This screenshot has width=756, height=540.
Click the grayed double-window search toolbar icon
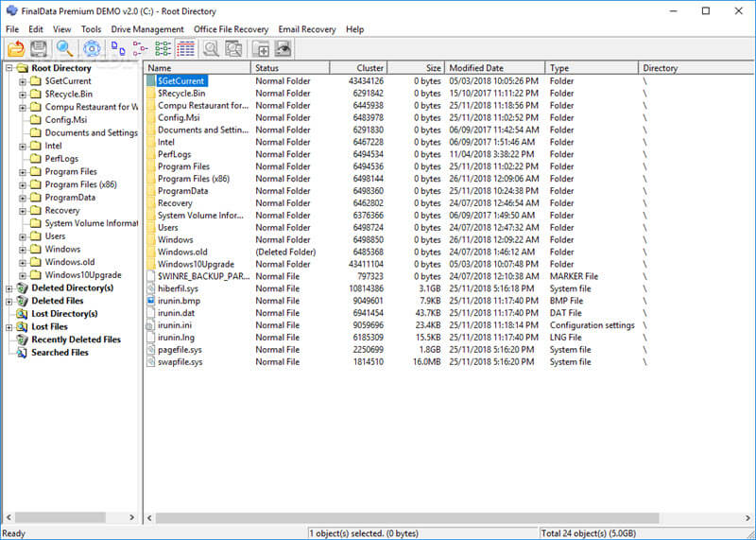point(233,49)
